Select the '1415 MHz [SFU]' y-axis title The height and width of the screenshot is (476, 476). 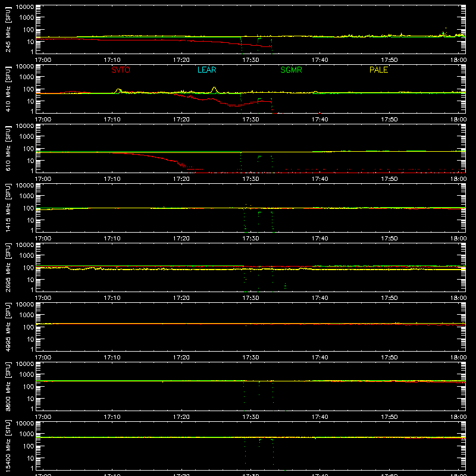click(x=8, y=208)
